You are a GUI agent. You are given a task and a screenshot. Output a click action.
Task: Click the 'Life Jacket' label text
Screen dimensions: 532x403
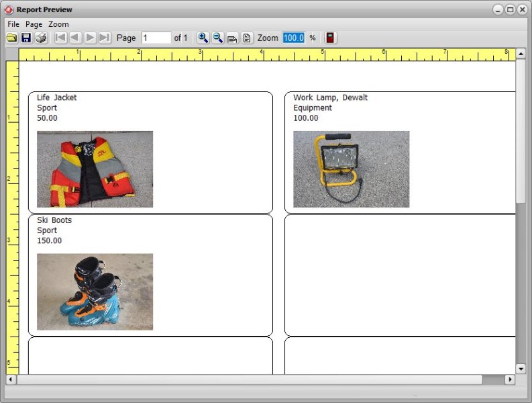[56, 97]
